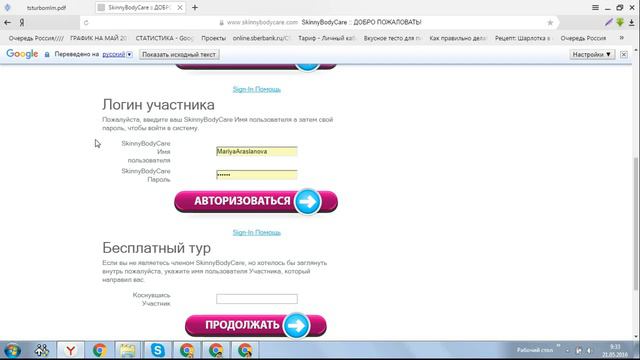Open the file explorer taskbar icon
640x360 pixels.
pos(128,350)
